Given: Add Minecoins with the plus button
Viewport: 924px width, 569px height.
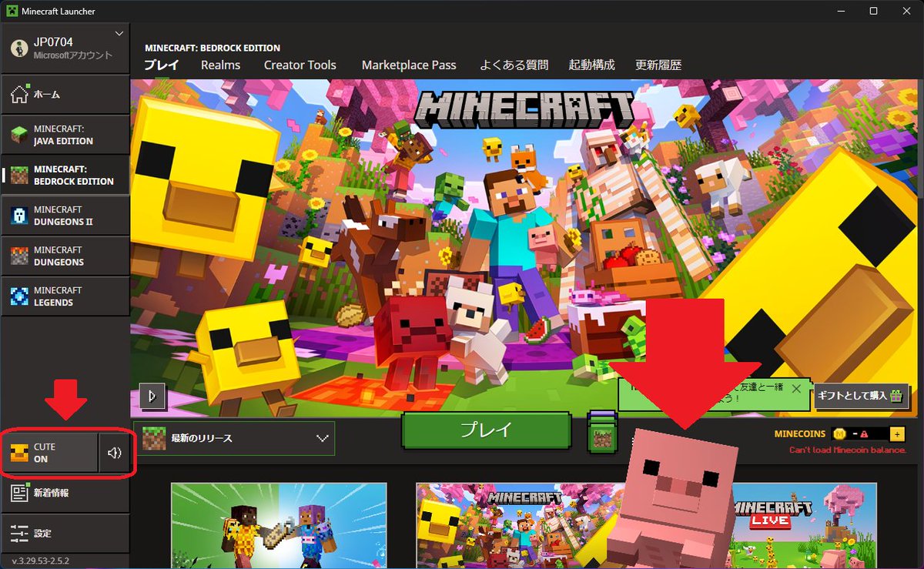Looking at the screenshot, I should [x=896, y=434].
